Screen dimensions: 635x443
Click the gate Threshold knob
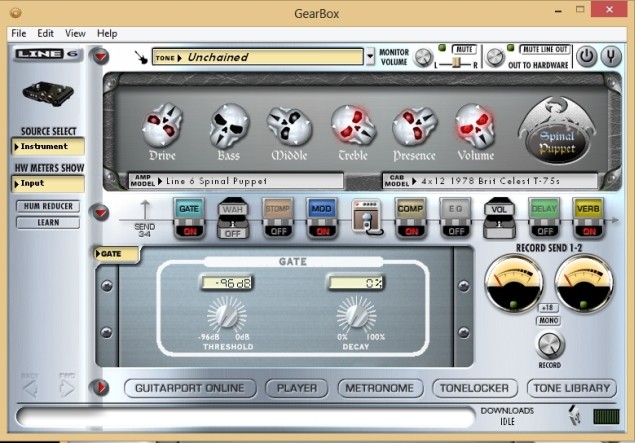(227, 315)
